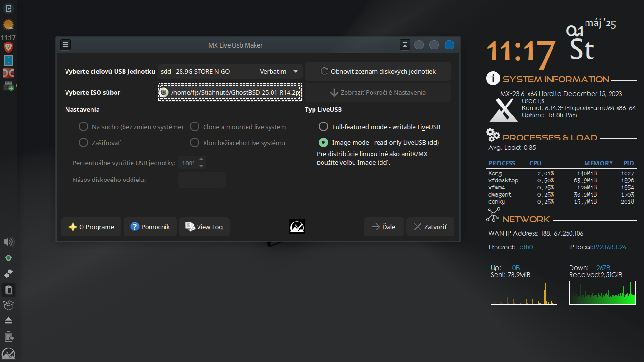Open the weather sun icon in panel
This screenshot has width=644, height=362.
pos(8,24)
